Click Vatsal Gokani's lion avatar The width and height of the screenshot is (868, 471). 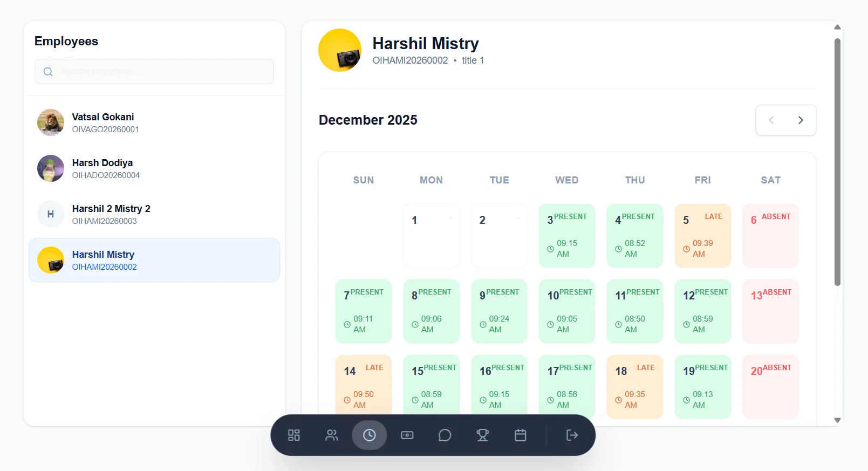[x=51, y=122]
